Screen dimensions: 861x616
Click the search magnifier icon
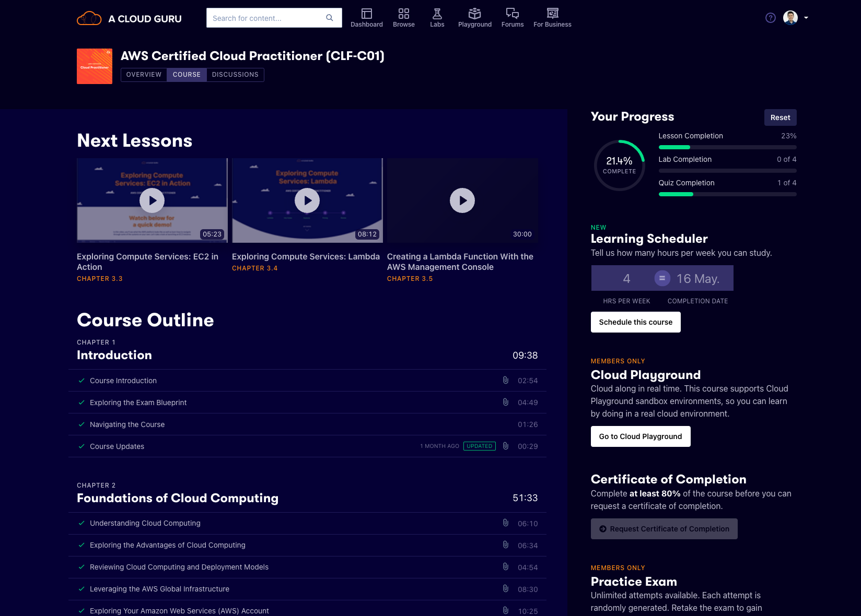[x=330, y=18]
